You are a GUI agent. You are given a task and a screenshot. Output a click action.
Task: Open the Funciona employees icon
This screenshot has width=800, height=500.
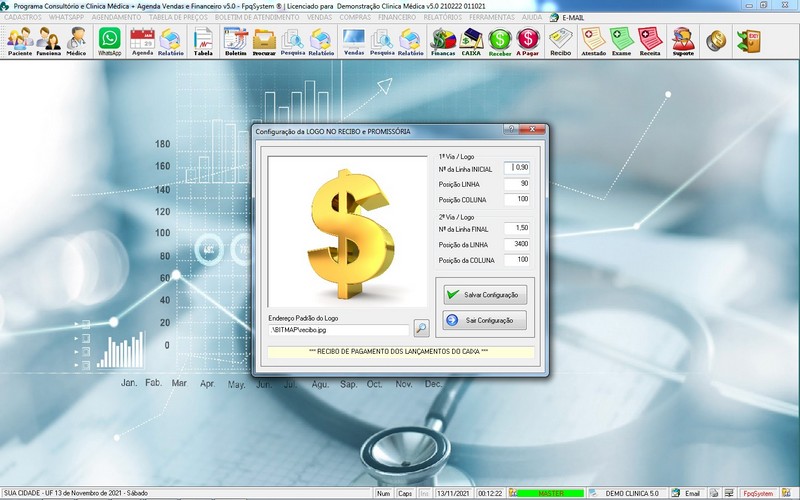pos(48,41)
